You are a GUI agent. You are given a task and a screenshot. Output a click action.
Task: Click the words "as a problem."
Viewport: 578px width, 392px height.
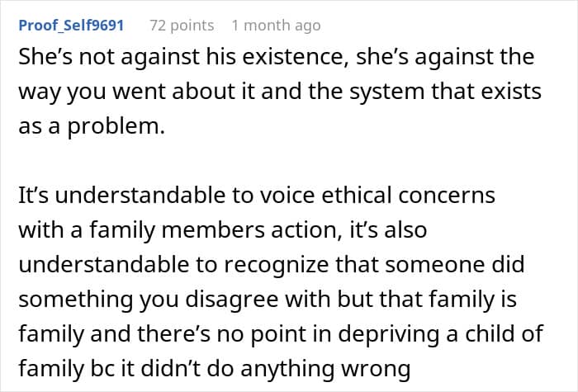point(92,126)
